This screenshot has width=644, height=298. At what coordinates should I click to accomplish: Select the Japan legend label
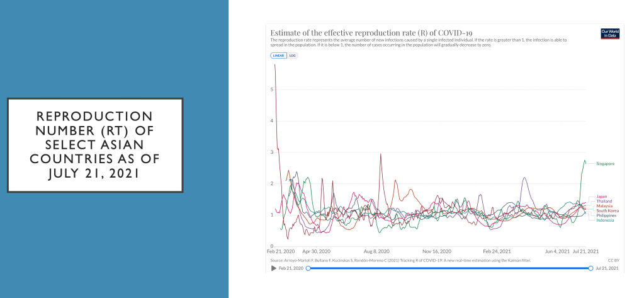(x=601, y=197)
